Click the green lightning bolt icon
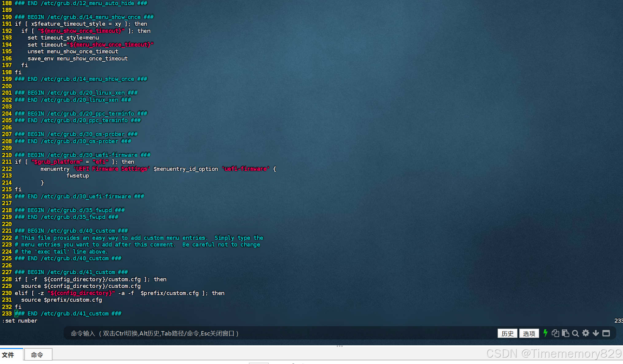 (545, 333)
